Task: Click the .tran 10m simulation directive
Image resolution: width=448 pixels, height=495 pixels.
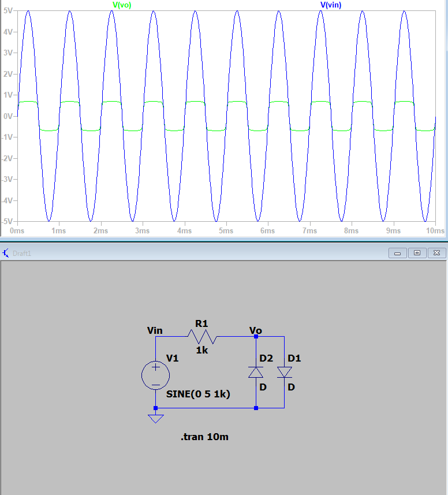Action: [x=204, y=437]
